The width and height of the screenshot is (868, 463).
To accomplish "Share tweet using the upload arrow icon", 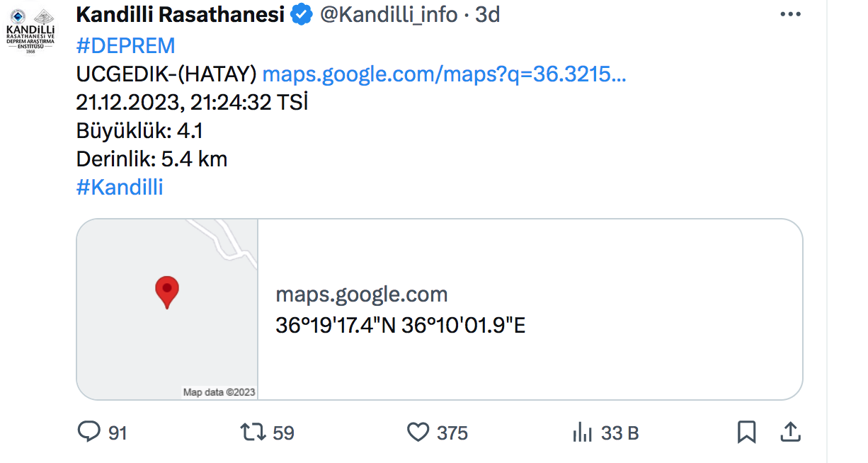I will coord(790,432).
